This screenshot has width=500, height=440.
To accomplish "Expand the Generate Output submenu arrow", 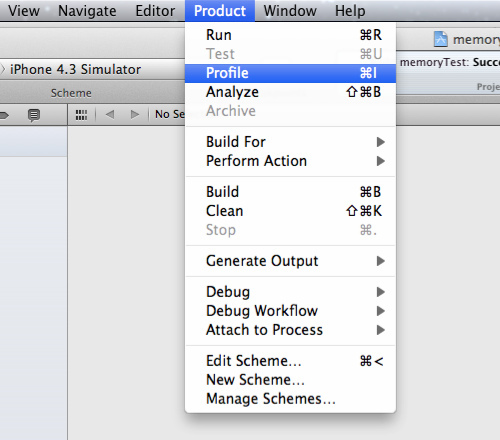I will [x=381, y=261].
